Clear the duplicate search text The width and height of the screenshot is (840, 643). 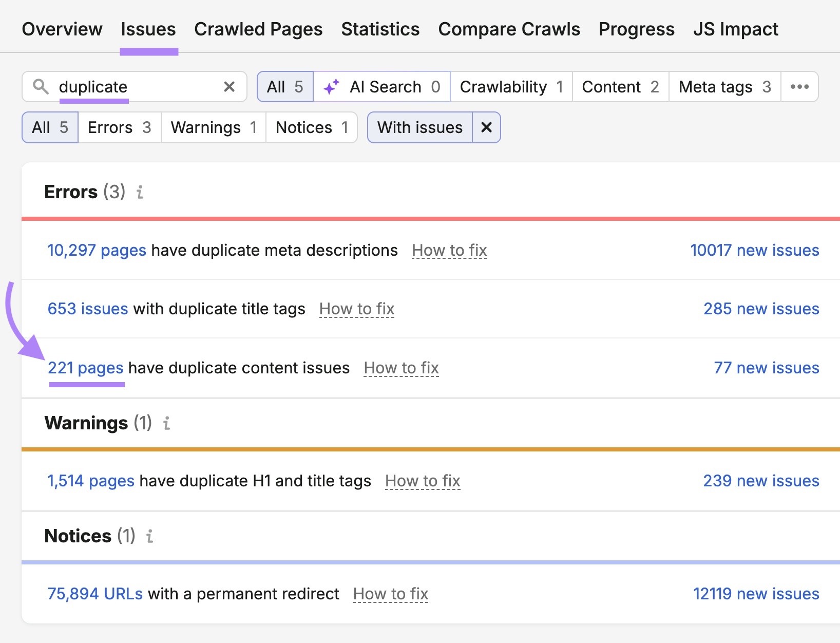230,87
